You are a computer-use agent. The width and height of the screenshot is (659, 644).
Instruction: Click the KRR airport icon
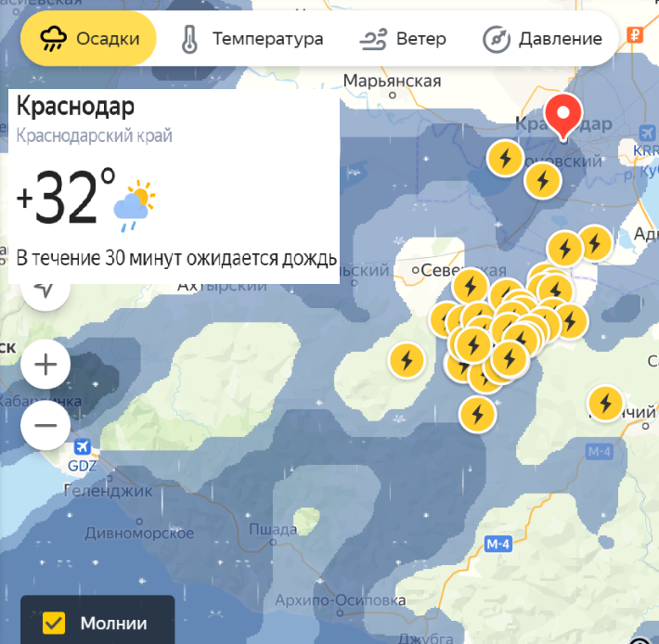pos(647,134)
